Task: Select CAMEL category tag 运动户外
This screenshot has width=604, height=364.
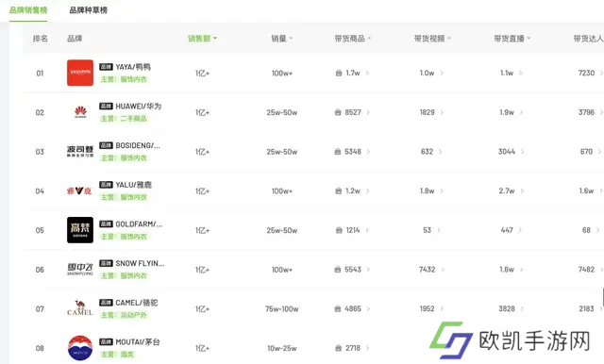Action: [x=124, y=315]
